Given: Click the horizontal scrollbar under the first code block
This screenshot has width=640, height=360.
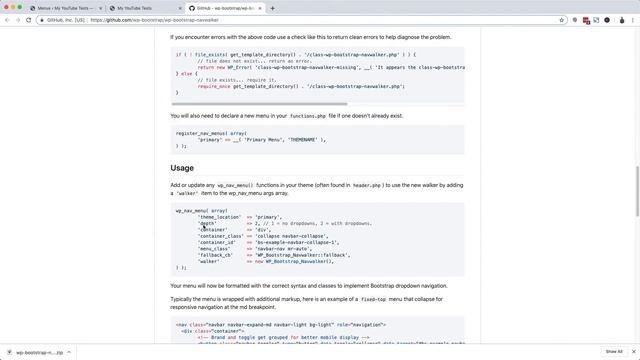Looking at the screenshot, I should point(259,104).
